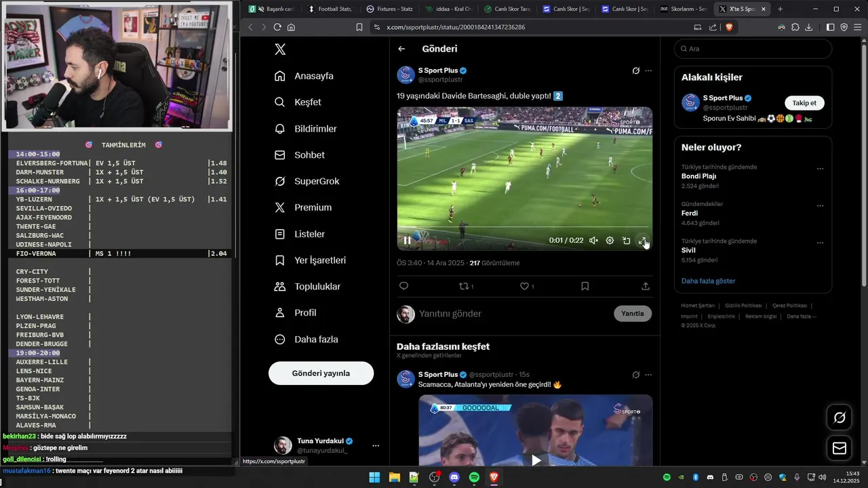The image size is (868, 488).
Task: Open Topluluklar communities
Action: pyautogui.click(x=307, y=287)
